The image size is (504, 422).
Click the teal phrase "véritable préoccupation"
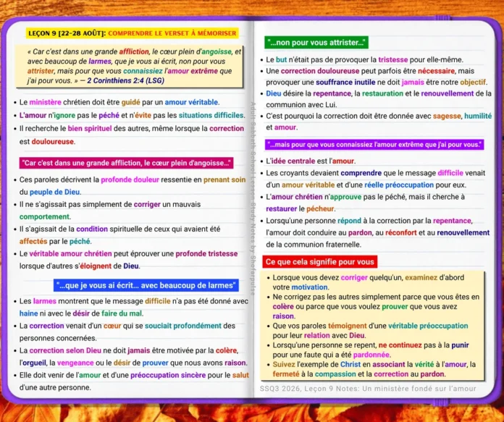[x=428, y=326]
